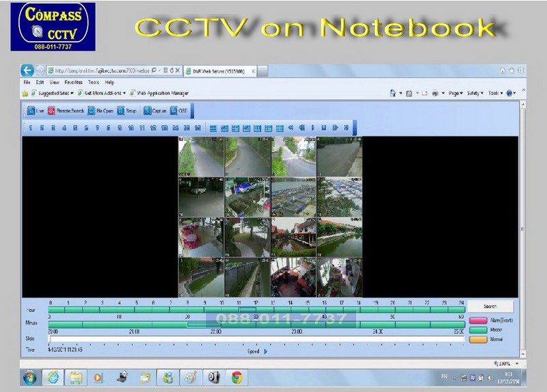Viewport: 547px width, 392px height.
Task: Select camera channel 1
Action: [31, 128]
